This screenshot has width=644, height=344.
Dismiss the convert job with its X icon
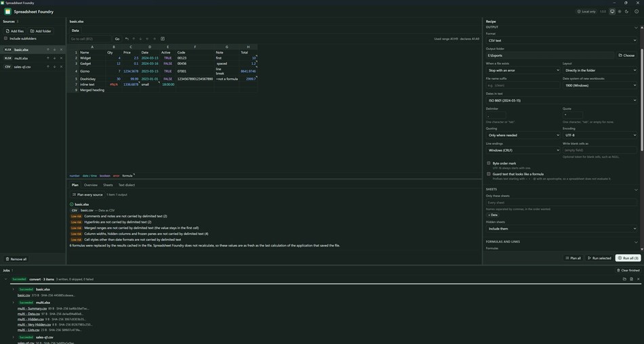click(639, 279)
